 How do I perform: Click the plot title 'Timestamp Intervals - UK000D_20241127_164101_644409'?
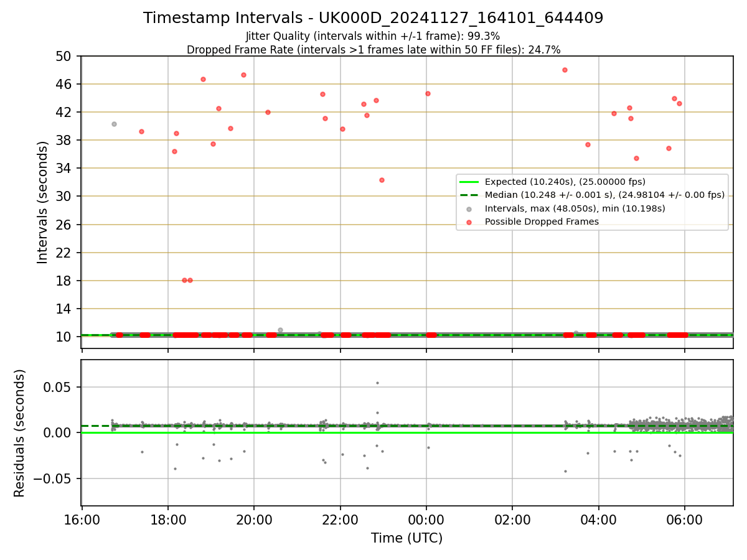(x=373, y=18)
